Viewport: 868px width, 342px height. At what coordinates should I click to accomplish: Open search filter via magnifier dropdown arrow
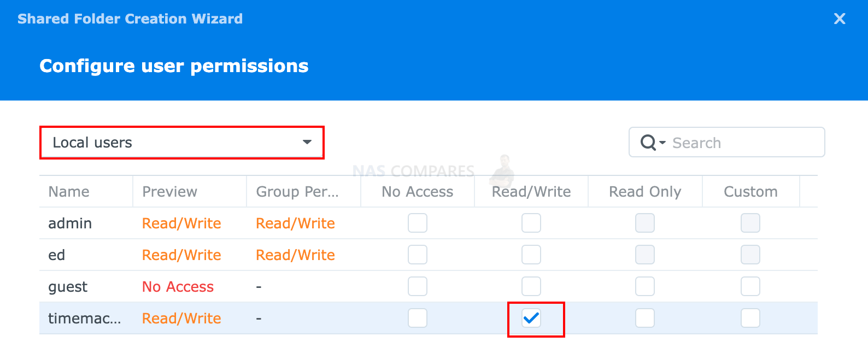coord(662,143)
